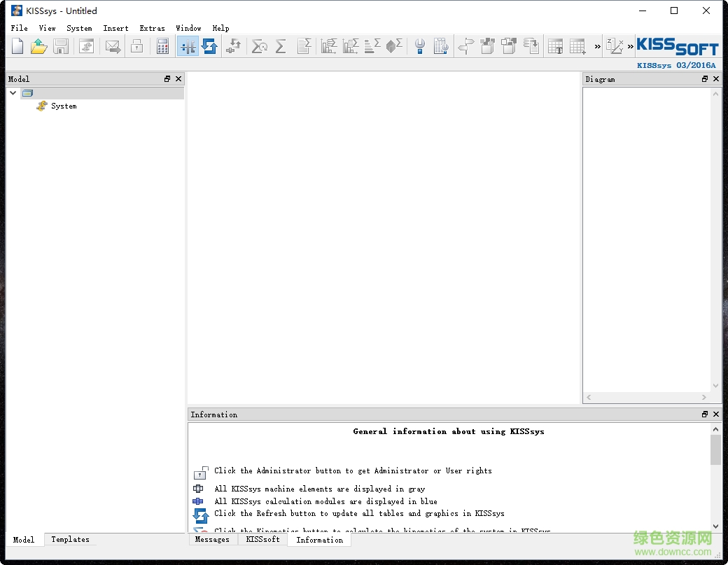Click the envelope send icon in toolbar
Viewport: 728px width, 565px height.
tap(113, 47)
